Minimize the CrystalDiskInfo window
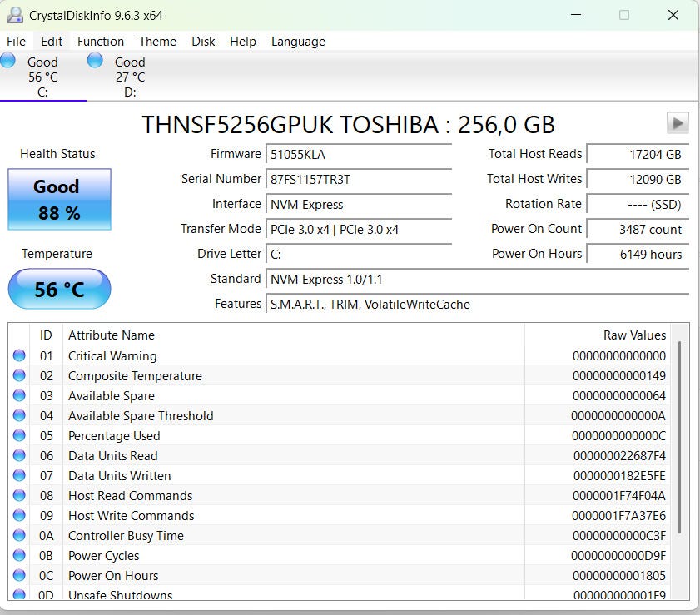Image resolution: width=700 pixels, height=615 pixels. 576,15
